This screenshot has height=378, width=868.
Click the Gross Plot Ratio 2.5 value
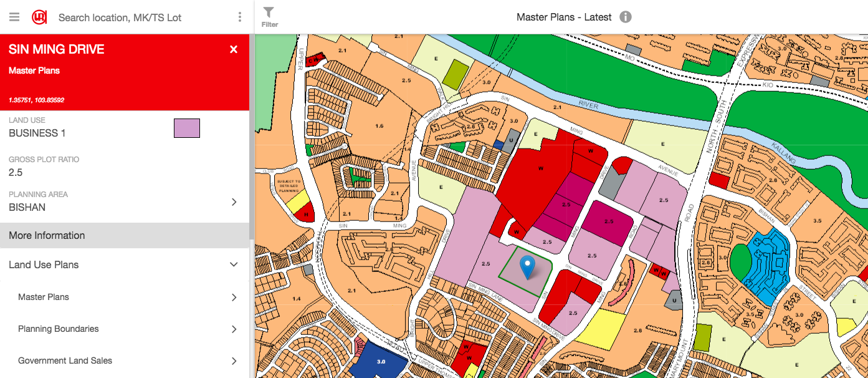[x=16, y=172]
